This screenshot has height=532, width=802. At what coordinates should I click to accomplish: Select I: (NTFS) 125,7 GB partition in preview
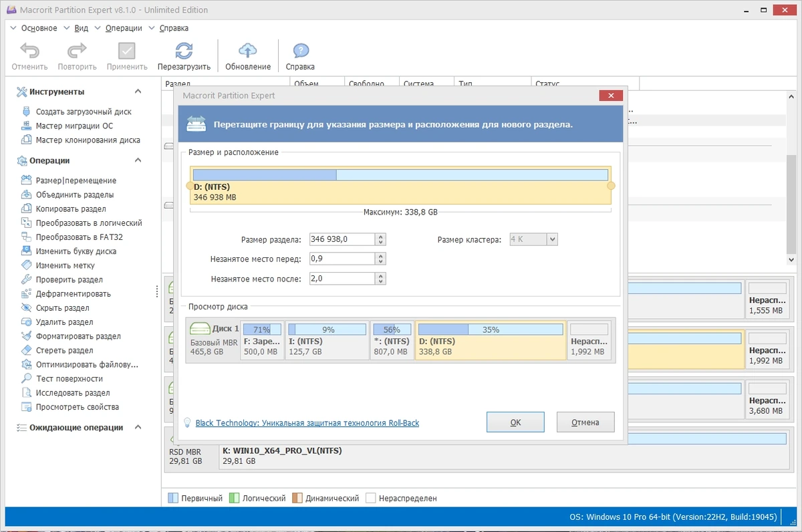coord(327,340)
